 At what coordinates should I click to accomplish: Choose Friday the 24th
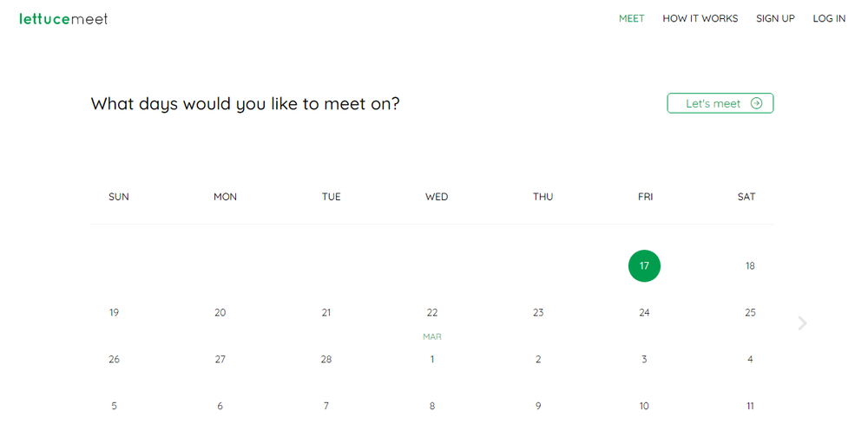(644, 313)
